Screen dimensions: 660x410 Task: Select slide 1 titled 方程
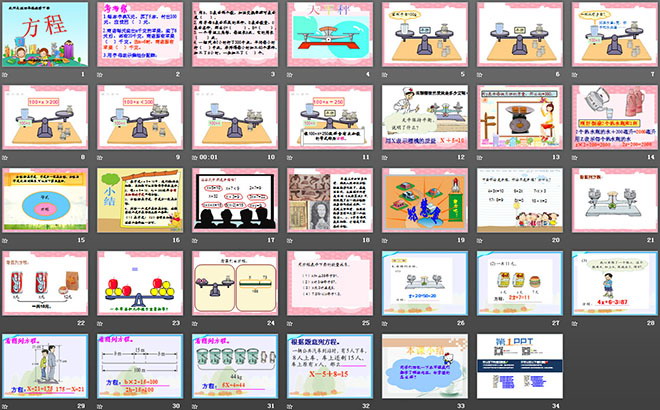tap(45, 35)
